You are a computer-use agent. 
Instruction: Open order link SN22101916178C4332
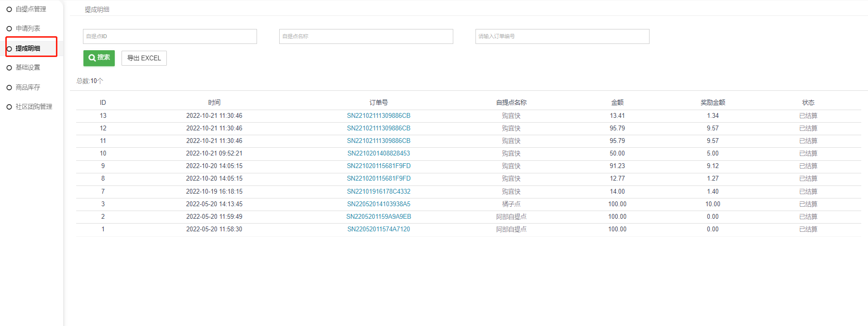(379, 192)
